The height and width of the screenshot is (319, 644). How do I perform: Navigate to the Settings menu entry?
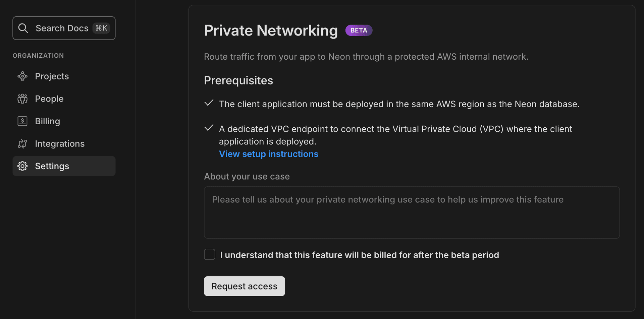click(52, 166)
